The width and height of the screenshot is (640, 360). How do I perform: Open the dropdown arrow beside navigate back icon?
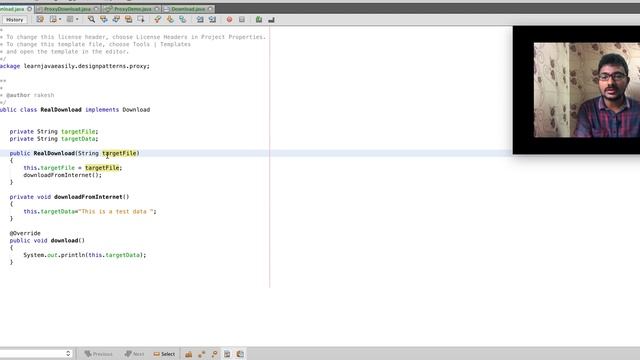pyautogui.click(x=60, y=20)
